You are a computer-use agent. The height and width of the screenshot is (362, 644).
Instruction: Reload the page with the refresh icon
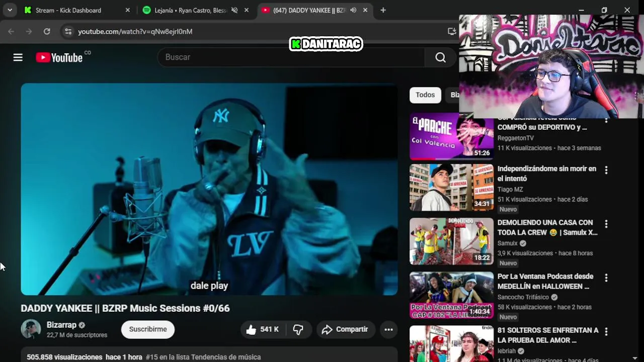47,31
